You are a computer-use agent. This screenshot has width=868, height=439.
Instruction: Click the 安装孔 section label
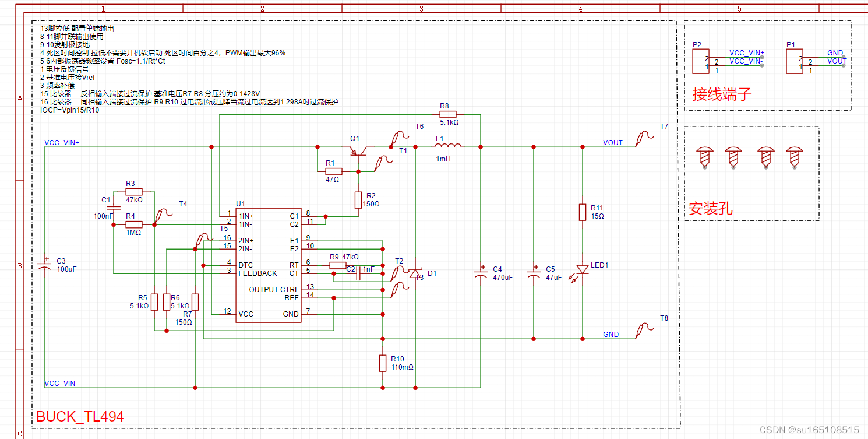pyautogui.click(x=711, y=208)
